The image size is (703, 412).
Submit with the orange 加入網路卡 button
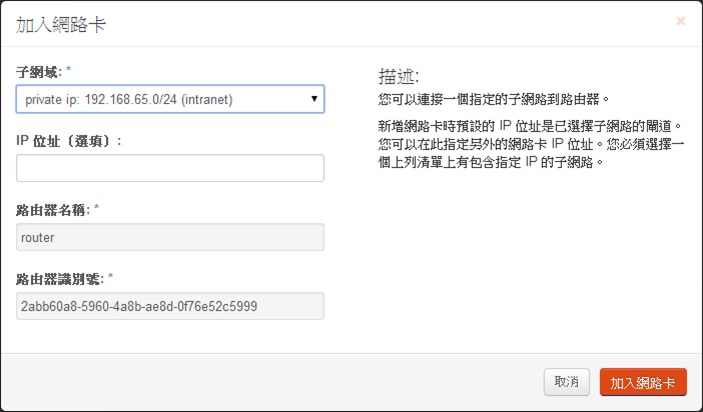pyautogui.click(x=643, y=383)
